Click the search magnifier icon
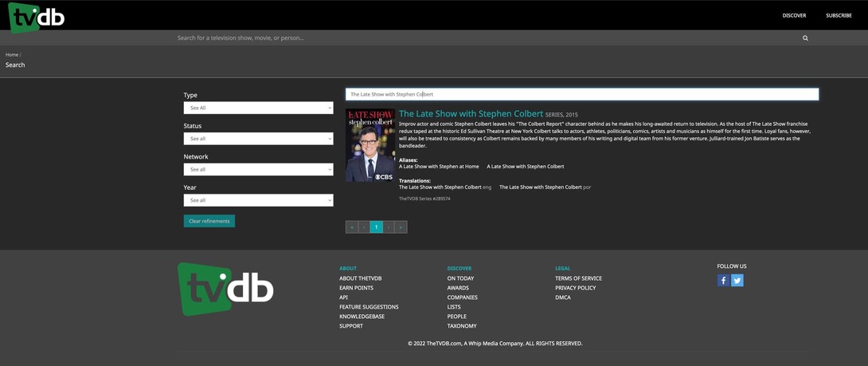The width and height of the screenshot is (868, 366). 805,38
